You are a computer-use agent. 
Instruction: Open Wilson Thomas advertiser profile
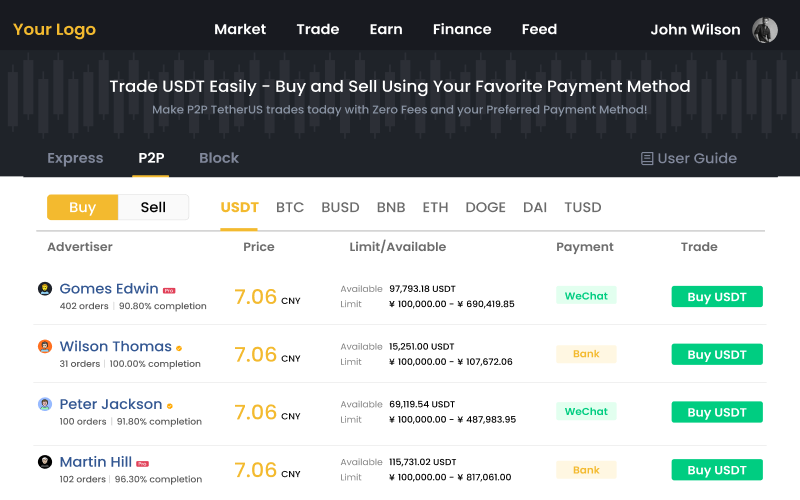[x=115, y=346]
